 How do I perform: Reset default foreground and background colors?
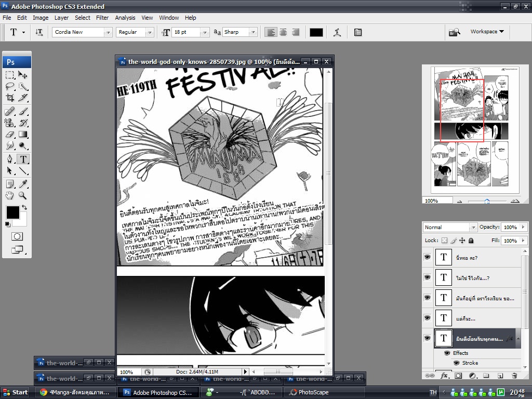[x=7, y=224]
